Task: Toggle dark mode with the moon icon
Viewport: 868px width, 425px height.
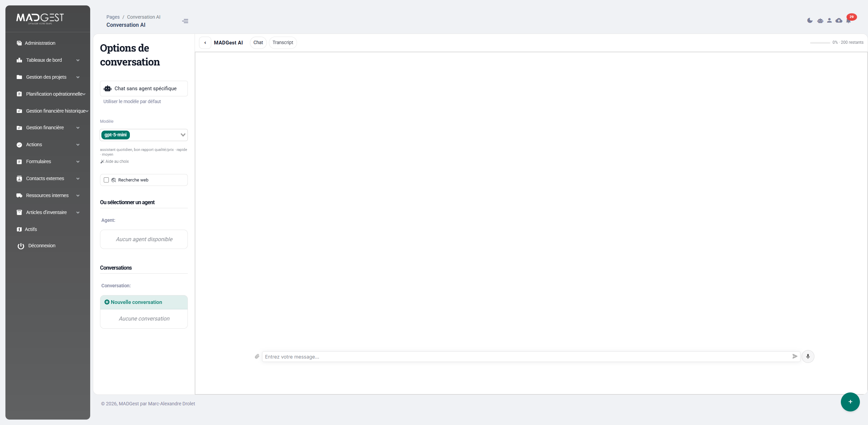Action: pyautogui.click(x=810, y=20)
